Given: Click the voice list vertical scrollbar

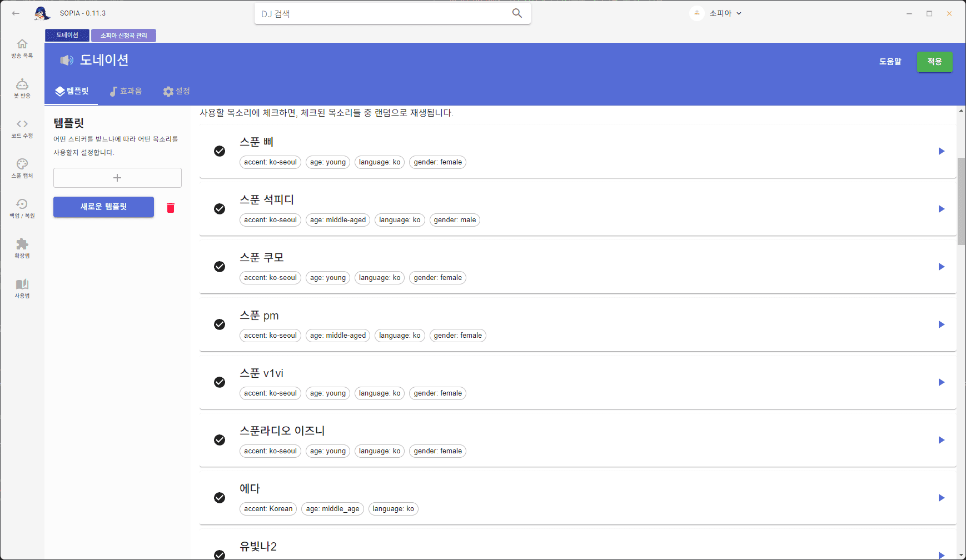Looking at the screenshot, I should coord(961,201).
